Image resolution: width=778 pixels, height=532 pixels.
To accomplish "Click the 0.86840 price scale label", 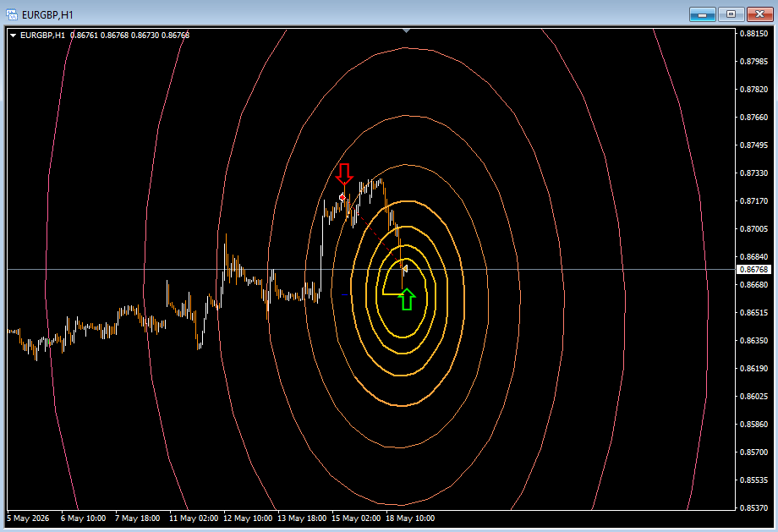I will coord(753,257).
